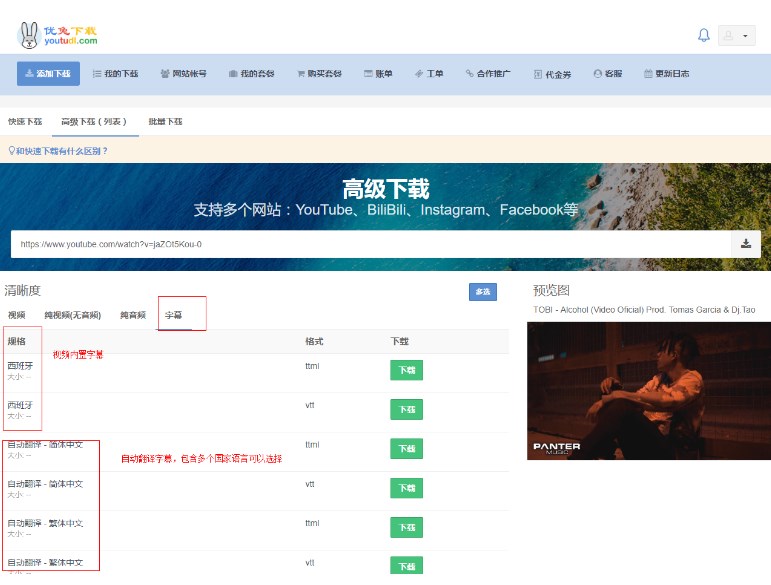The height and width of the screenshot is (585, 771).
Task: Select the 纯视频(无音频) tab
Action: click(x=73, y=315)
